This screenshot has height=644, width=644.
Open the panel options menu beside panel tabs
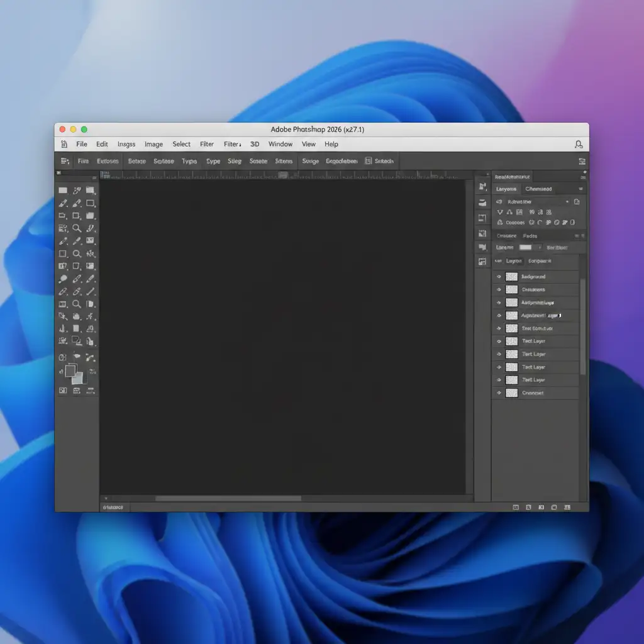tap(579, 189)
